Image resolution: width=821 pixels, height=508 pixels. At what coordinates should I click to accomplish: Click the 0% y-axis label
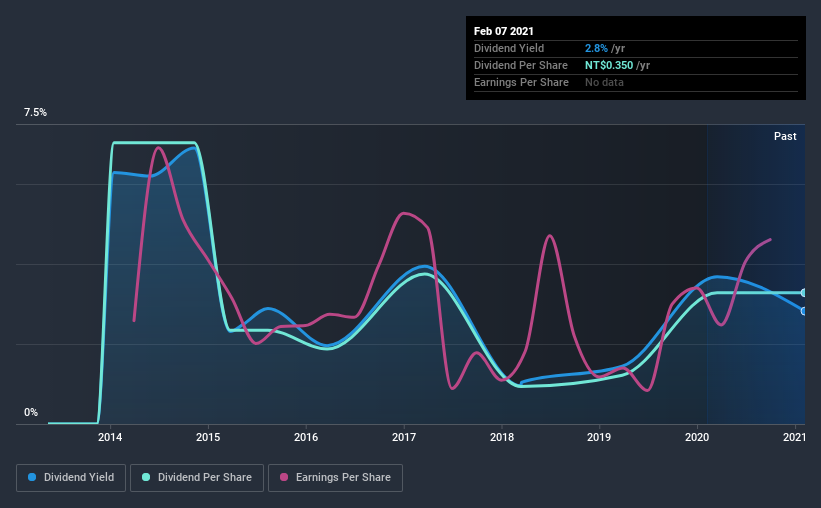(x=31, y=413)
